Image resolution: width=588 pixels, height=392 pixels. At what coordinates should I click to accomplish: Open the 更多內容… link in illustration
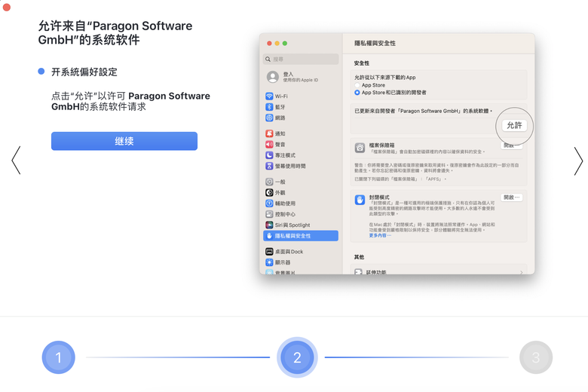pos(380,235)
